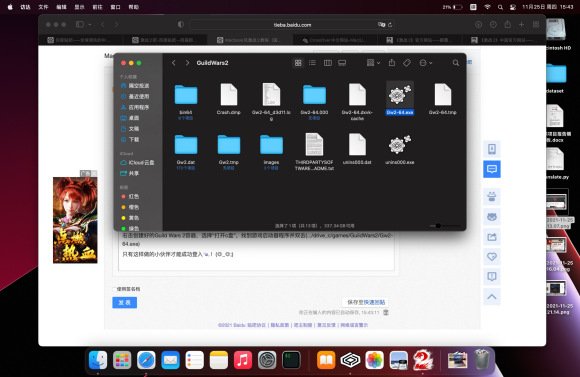Click the share icon in the page sidebar
The width and height of the screenshot is (580, 377).
pyautogui.click(x=492, y=237)
